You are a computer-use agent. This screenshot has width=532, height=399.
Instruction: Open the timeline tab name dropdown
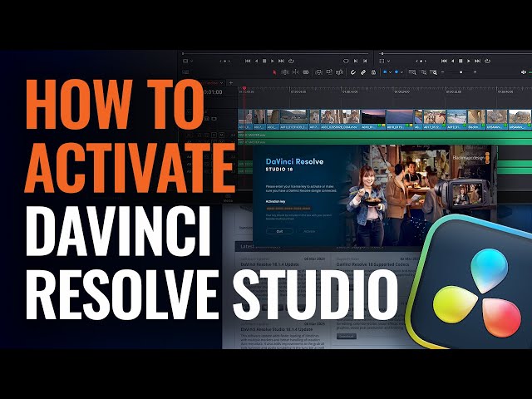(x=222, y=82)
